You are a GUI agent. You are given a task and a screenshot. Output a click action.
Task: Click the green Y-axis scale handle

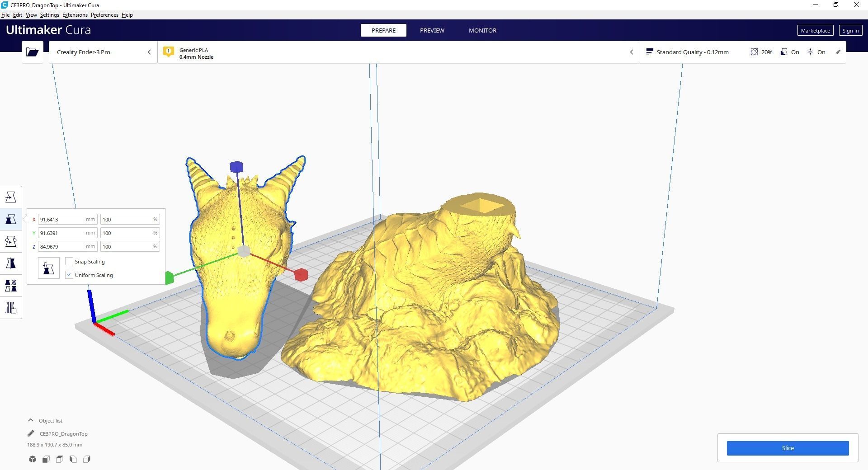click(x=169, y=278)
